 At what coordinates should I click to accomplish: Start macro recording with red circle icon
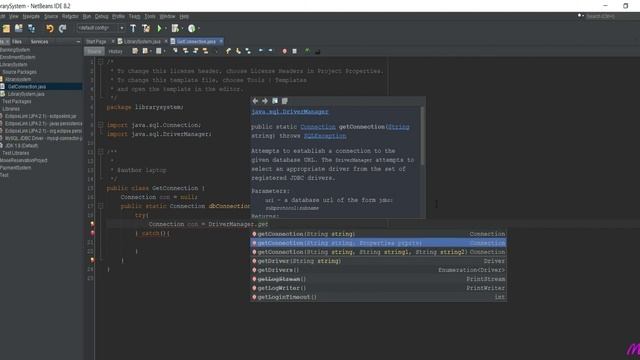coord(284,51)
